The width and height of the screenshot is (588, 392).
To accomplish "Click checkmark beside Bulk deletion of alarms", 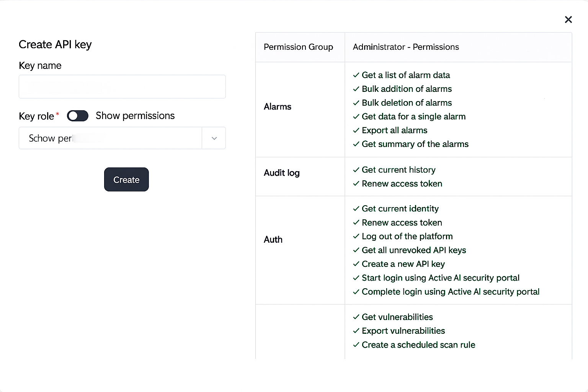I will point(356,103).
